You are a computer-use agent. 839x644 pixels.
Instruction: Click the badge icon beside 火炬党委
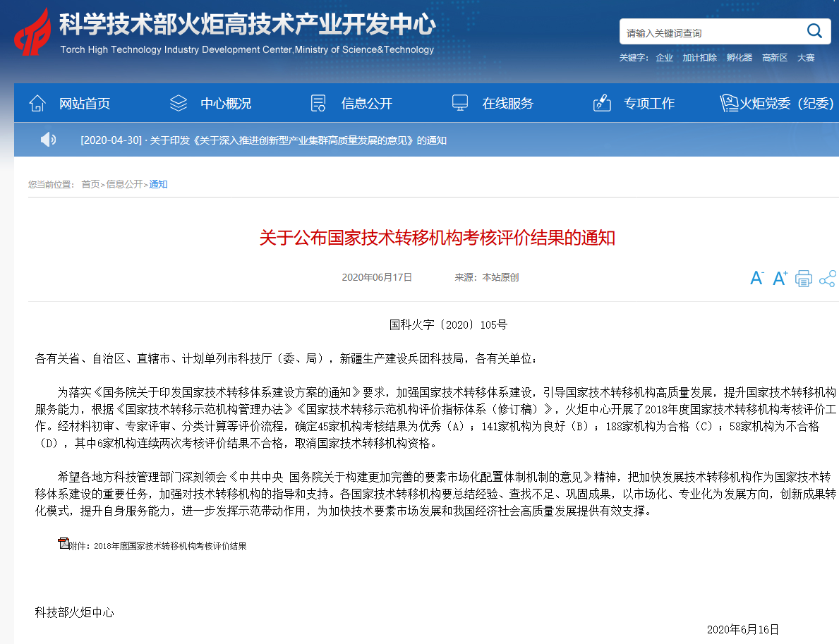pyautogui.click(x=729, y=103)
